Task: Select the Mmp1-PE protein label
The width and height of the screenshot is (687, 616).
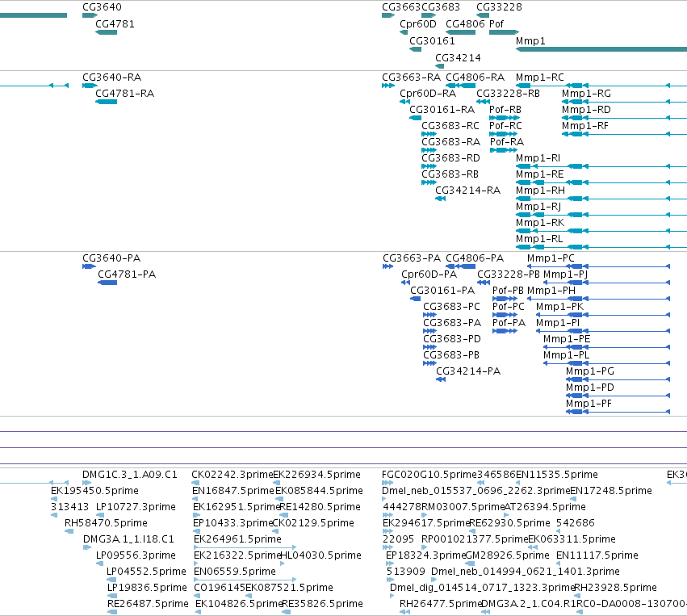Action: tap(567, 340)
